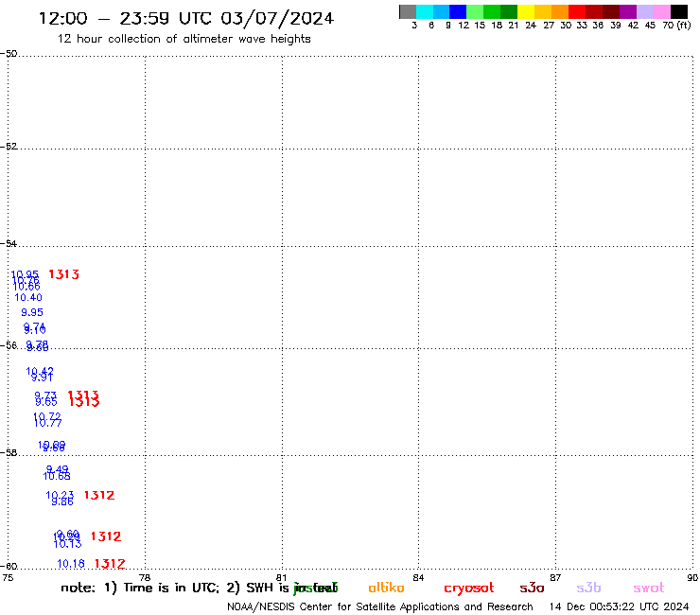Screen dimensions: 700x615
Task: Click the orange 'altika' satellite label
Action: [x=386, y=588]
